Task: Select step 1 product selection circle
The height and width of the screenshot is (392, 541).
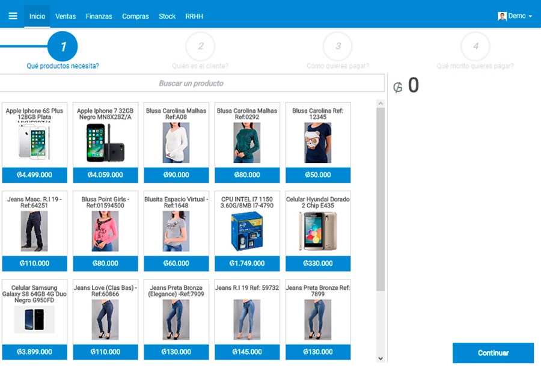Action: (63, 46)
